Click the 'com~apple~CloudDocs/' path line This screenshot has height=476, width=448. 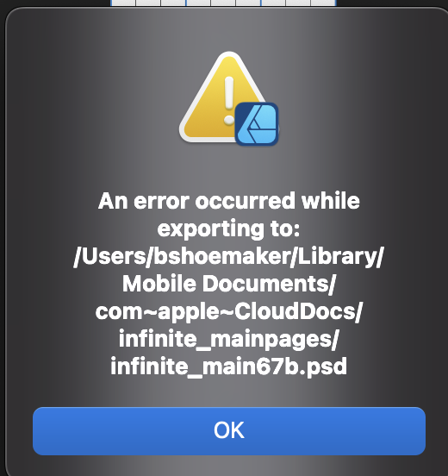(229, 312)
